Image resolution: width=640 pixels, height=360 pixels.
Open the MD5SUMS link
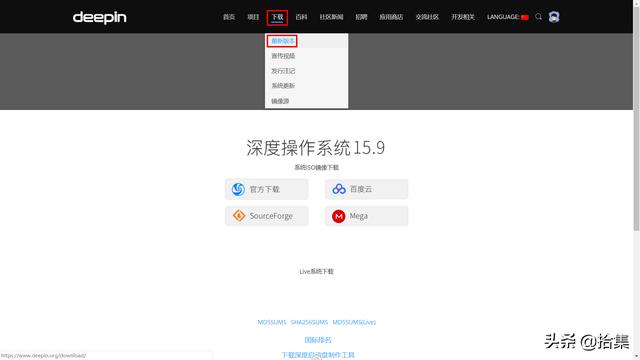[x=272, y=322]
